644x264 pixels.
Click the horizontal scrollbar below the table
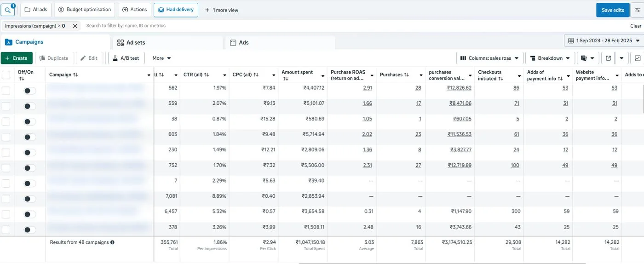[443, 263]
